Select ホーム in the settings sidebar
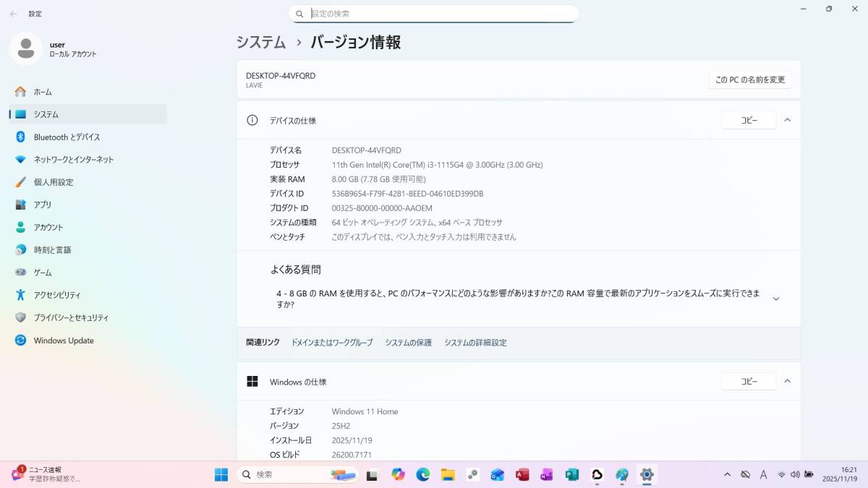The width and height of the screenshot is (868, 488). pyautogui.click(x=43, y=92)
